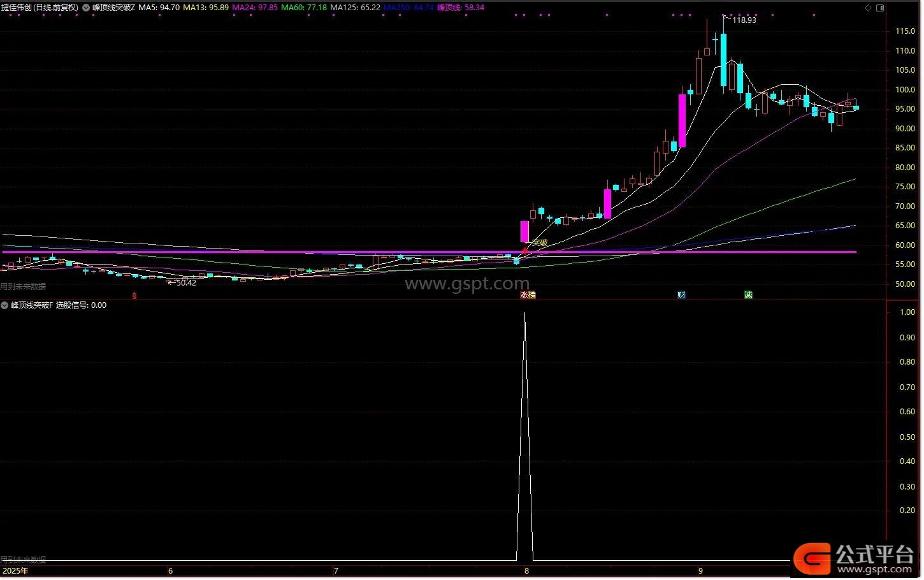Expand the 峰顶线突破F sub-indicator dropdown
The height and width of the screenshot is (580, 924).
pyautogui.click(x=5, y=305)
